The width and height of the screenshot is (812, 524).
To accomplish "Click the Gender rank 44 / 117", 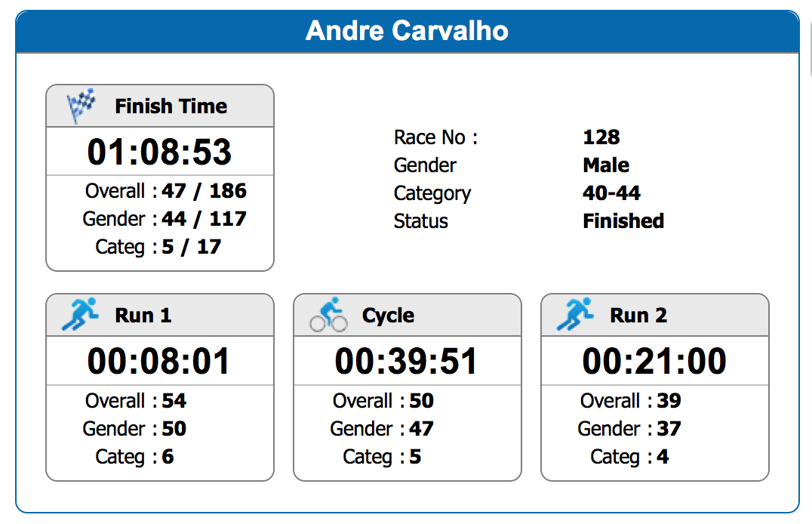I will tap(204, 219).
